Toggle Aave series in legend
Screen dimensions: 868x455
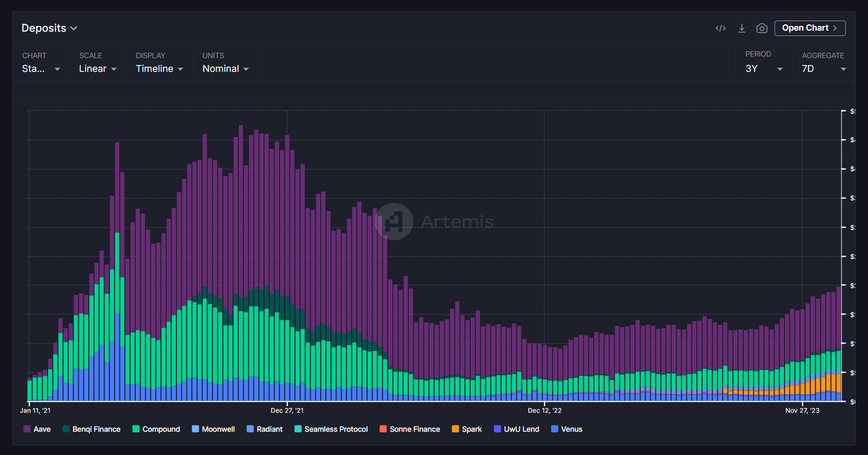(x=37, y=429)
